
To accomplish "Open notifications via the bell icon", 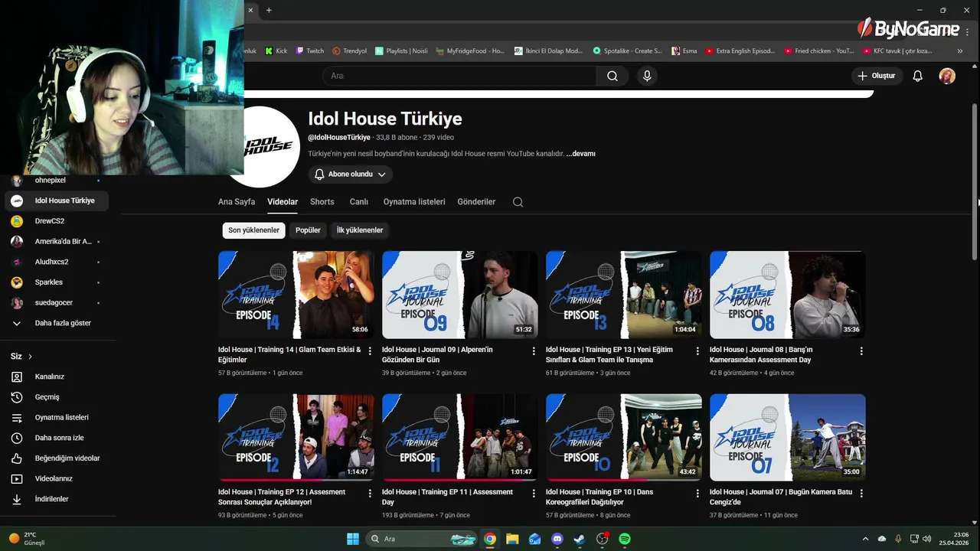I will [917, 76].
